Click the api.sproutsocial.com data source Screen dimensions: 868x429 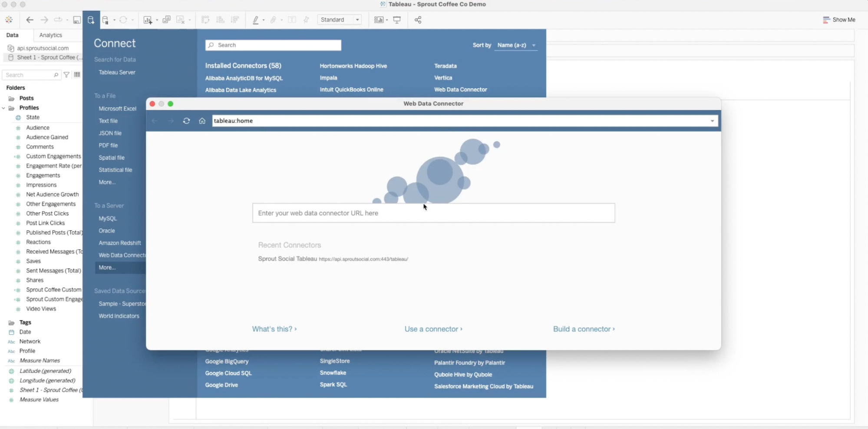point(43,48)
